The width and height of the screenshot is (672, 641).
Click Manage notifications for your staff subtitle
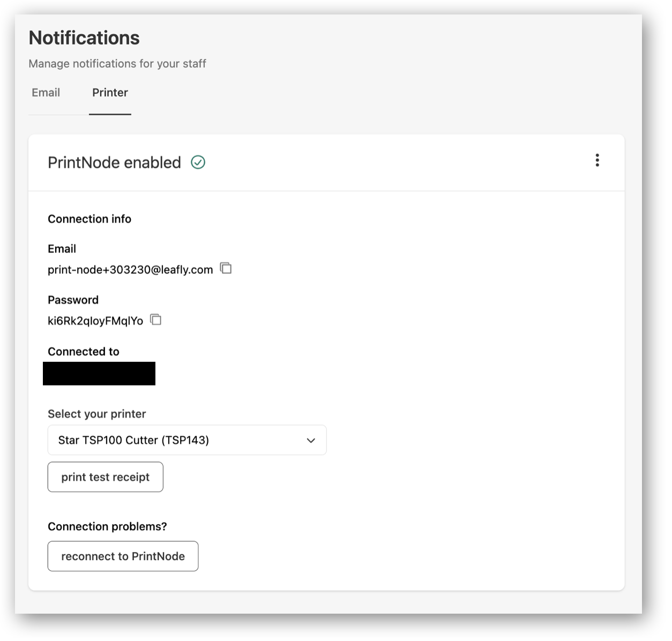coord(117,64)
